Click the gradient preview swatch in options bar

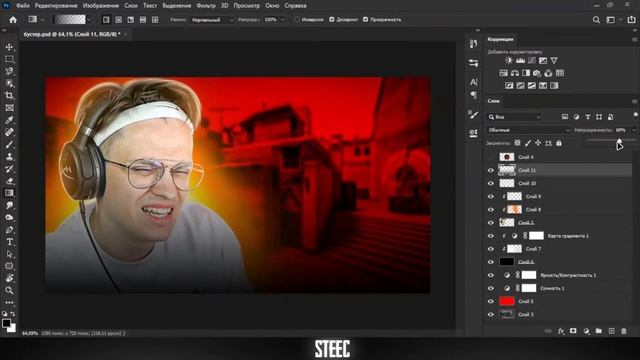click(70, 20)
